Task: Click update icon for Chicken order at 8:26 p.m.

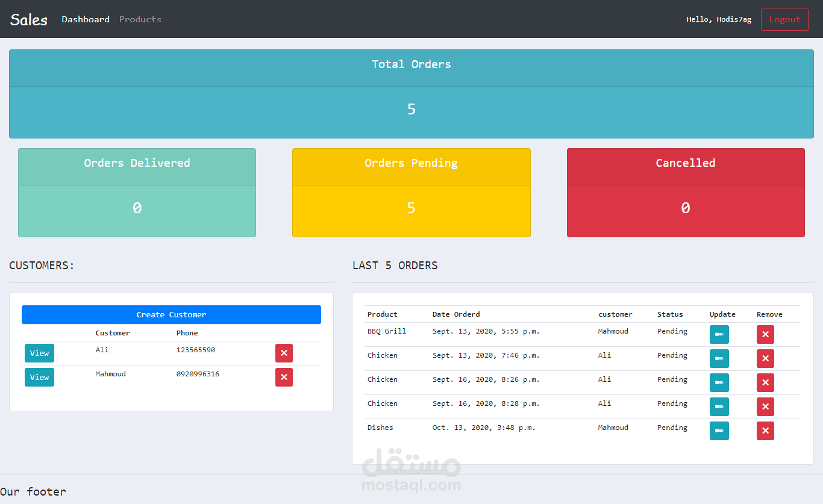Action: point(719,383)
